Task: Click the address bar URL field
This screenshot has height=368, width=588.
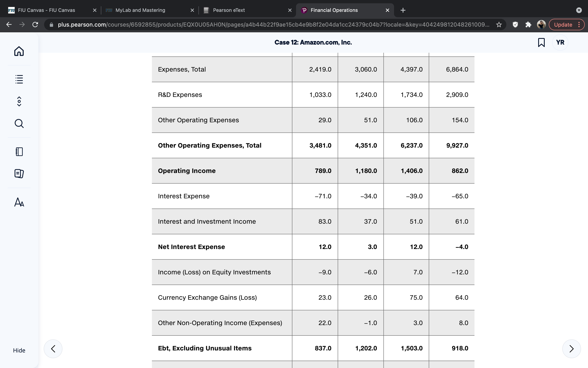Action: [273, 25]
